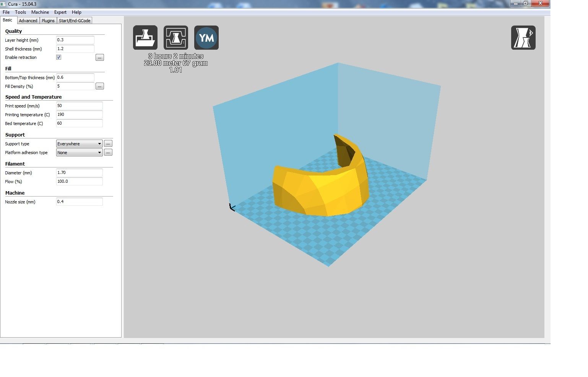The height and width of the screenshot is (377, 588).
Task: Click the Layer height input field
Action: (x=75, y=40)
